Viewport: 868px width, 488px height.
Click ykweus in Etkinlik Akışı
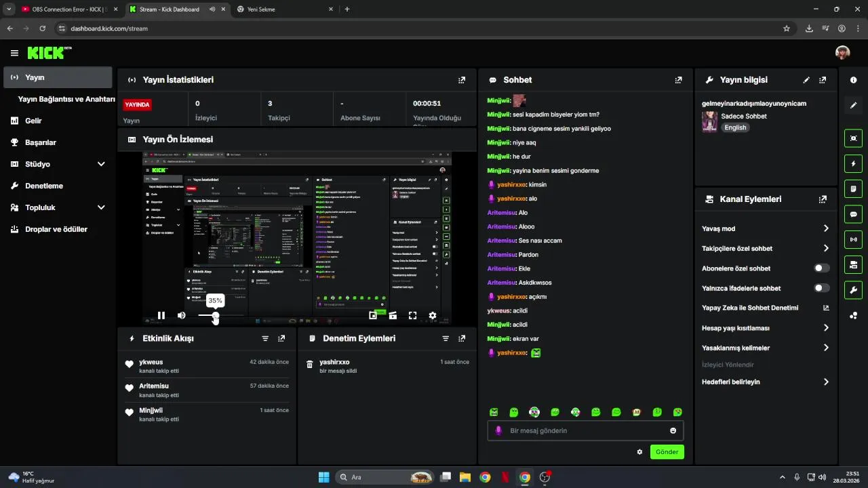click(151, 362)
